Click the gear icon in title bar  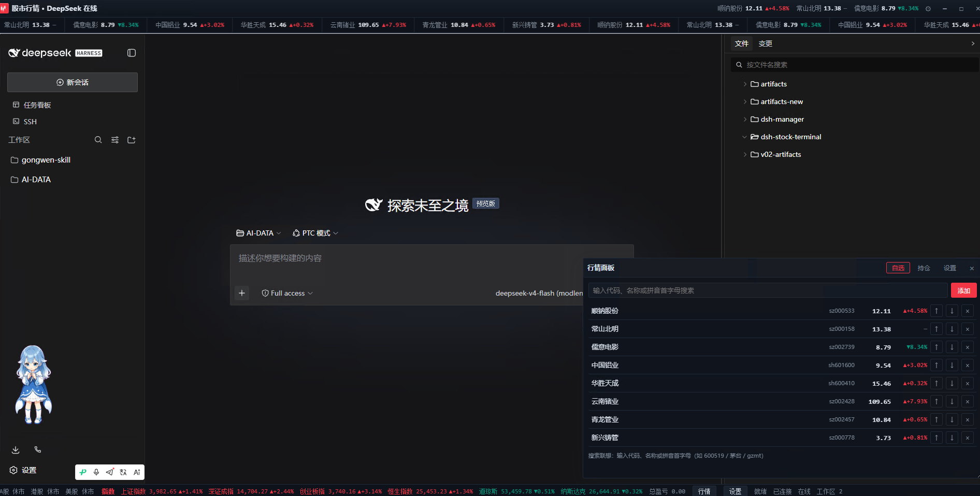pyautogui.click(x=928, y=8)
